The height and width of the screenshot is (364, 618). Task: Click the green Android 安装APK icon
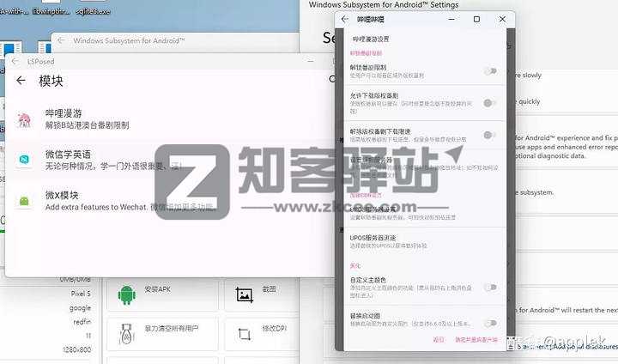coord(126,294)
